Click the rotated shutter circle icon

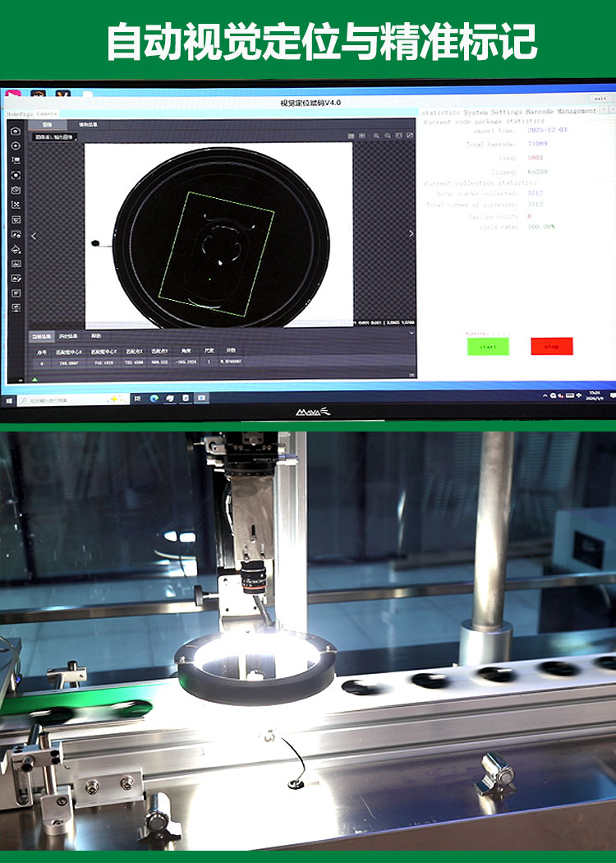point(16,190)
